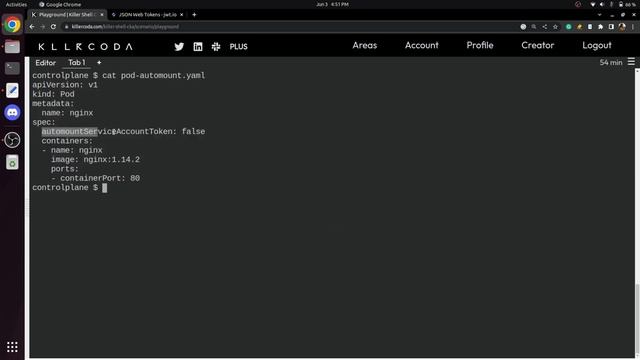This screenshot has height=360, width=640.
Task: Open the Killercoda Twitter icon link
Action: pos(179,47)
